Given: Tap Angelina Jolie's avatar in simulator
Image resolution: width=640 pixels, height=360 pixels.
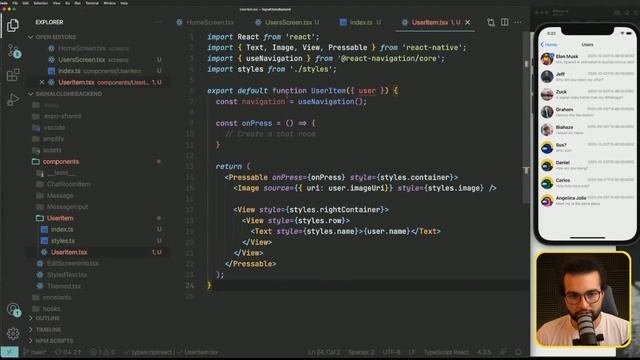Looking at the screenshot, I should tap(547, 201).
